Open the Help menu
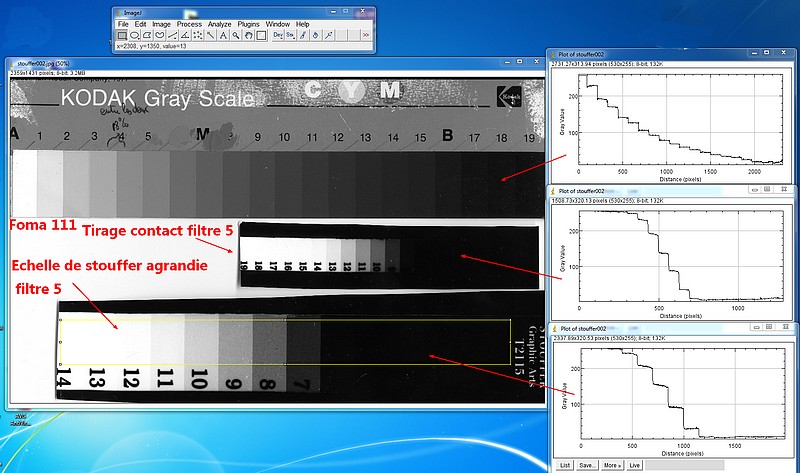This screenshot has width=800, height=473. [303, 24]
